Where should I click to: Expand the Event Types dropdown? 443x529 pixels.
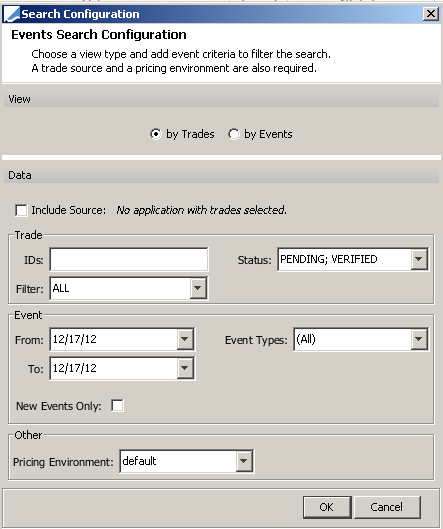[419, 339]
